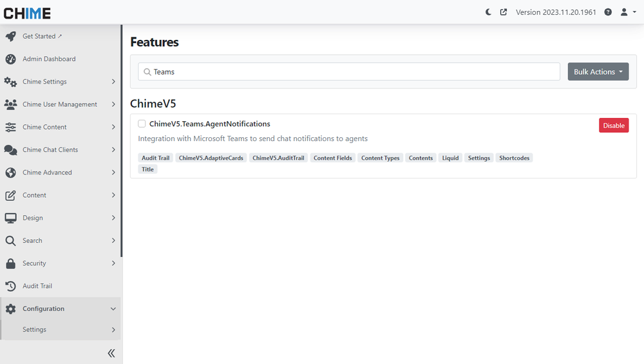Expand the Content menu chevron
The width and height of the screenshot is (644, 364).
click(x=113, y=195)
